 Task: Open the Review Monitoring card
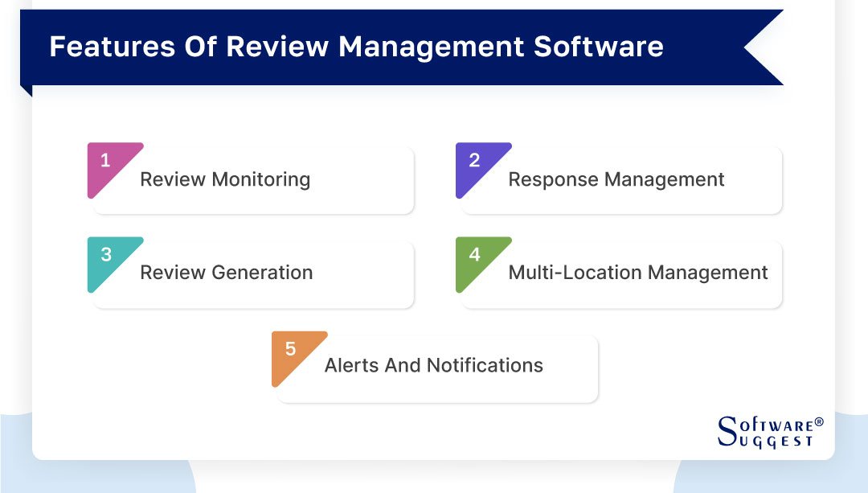click(252, 180)
